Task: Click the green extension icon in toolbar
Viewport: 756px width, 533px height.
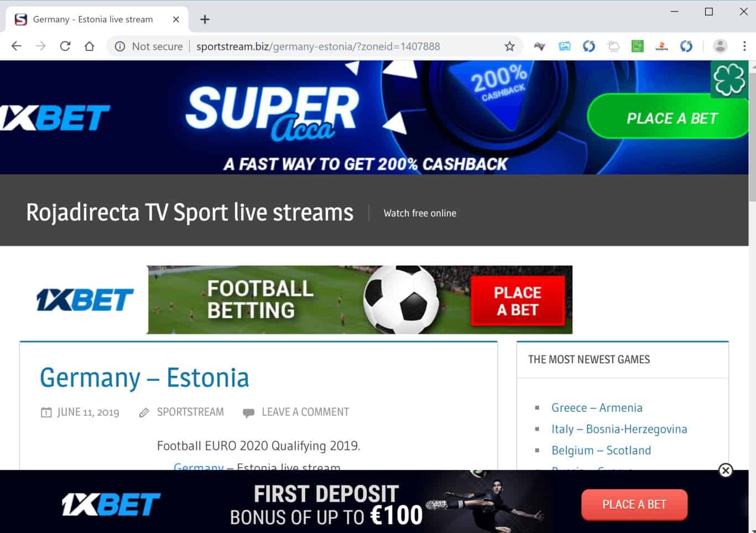Action: [638, 46]
